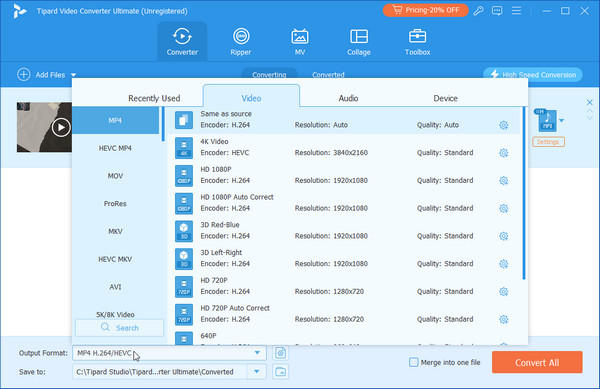
Task: Open settings gear for 4K Video profile
Action: tap(504, 153)
